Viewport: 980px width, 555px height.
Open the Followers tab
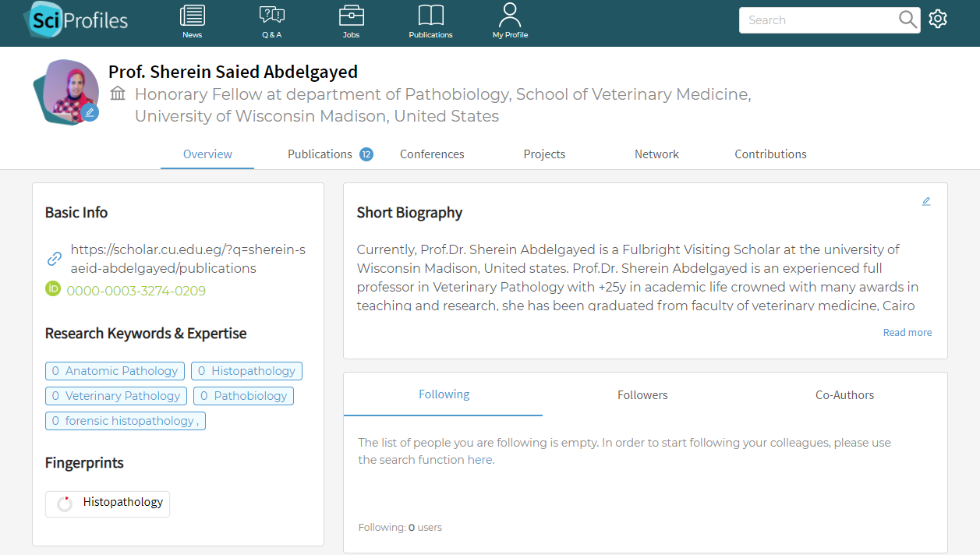642,395
